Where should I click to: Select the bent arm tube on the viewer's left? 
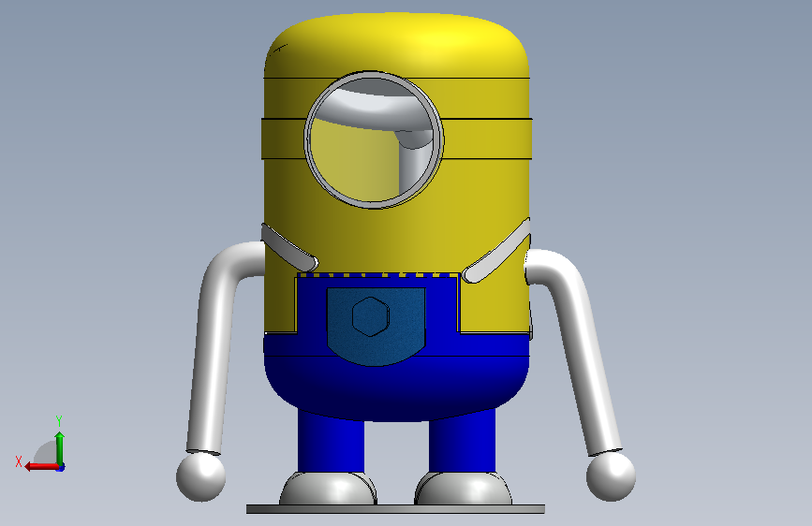tap(213, 347)
